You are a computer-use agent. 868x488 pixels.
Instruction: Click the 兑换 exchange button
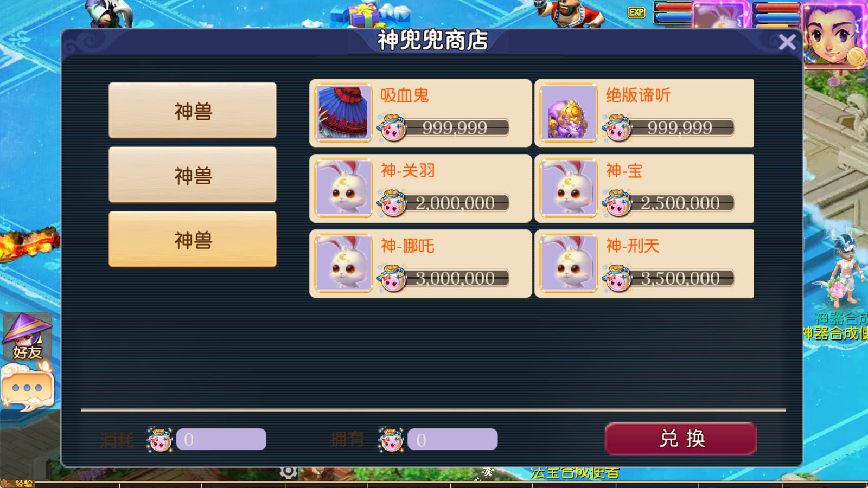click(681, 439)
